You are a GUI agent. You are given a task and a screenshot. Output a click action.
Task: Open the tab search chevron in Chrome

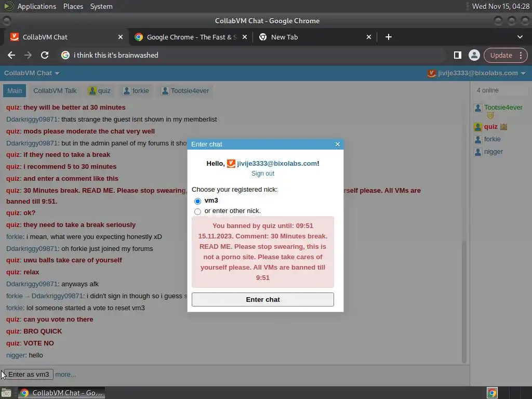pyautogui.click(x=520, y=37)
